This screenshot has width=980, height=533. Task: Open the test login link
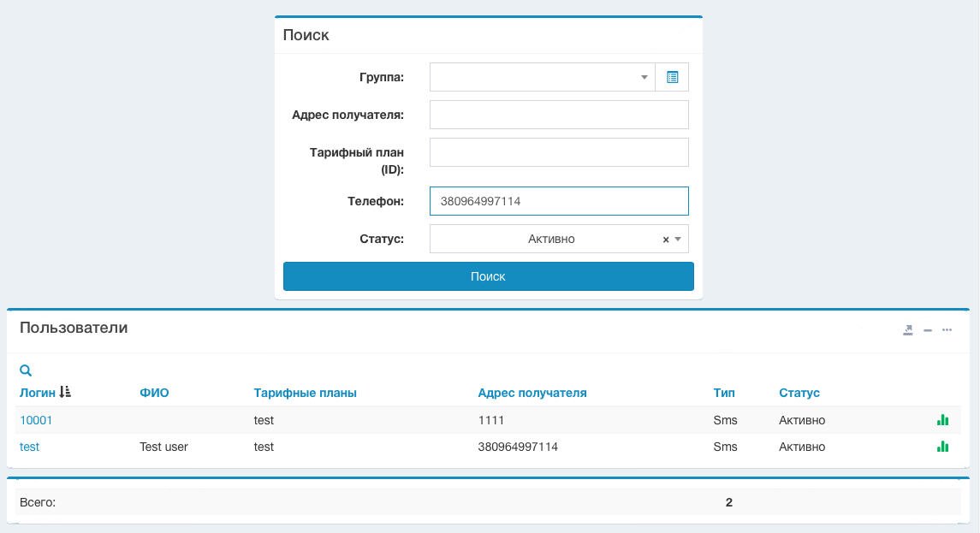[29, 447]
